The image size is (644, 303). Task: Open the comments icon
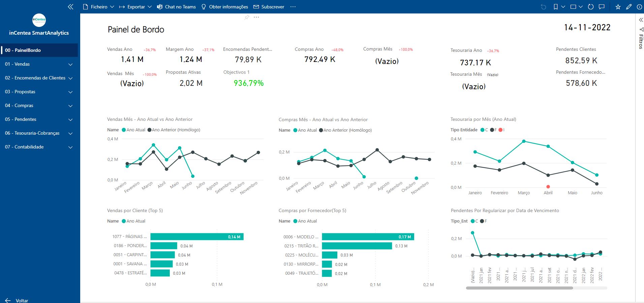pos(602,7)
